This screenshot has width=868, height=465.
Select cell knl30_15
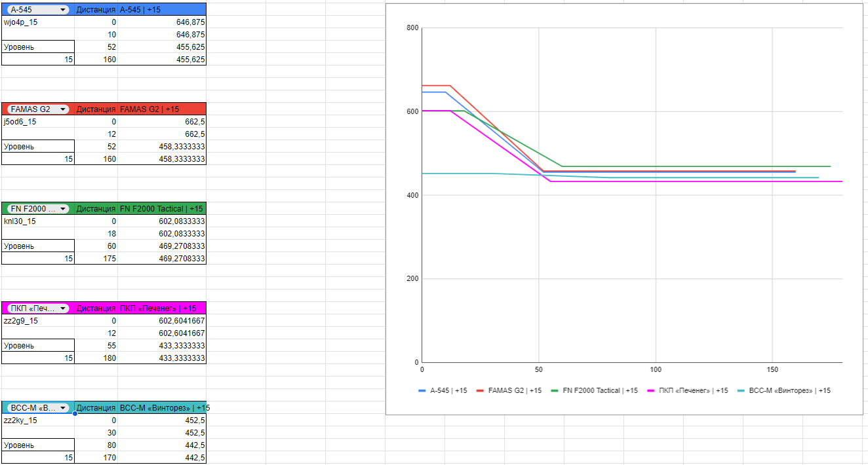point(38,221)
